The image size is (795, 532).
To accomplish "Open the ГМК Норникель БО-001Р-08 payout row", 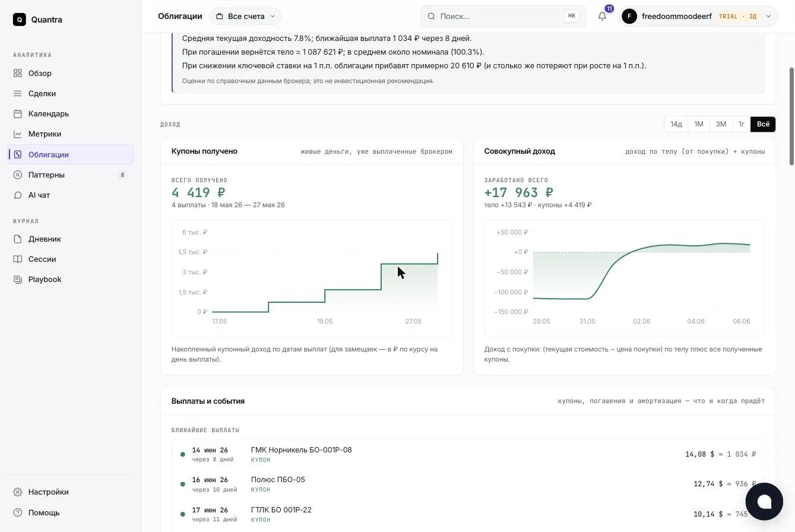I will point(468,454).
